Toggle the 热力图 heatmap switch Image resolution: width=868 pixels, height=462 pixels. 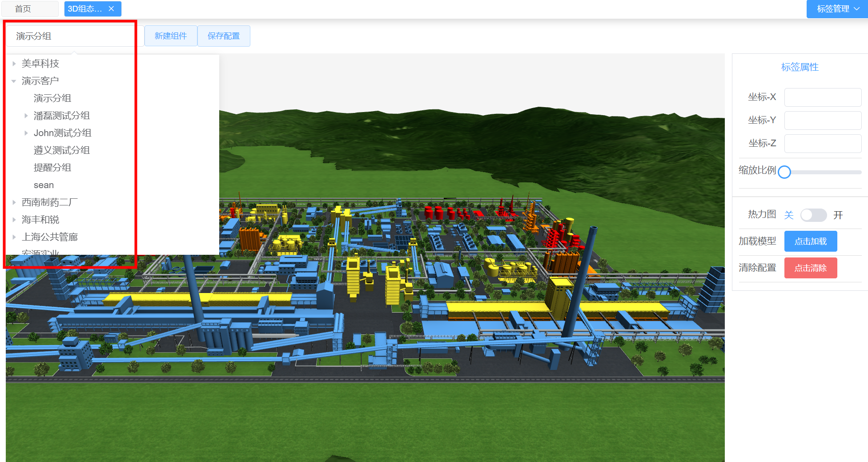[813, 215]
